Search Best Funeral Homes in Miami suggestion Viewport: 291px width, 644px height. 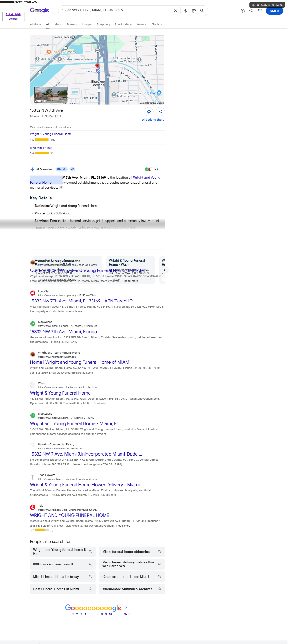click(63, 589)
